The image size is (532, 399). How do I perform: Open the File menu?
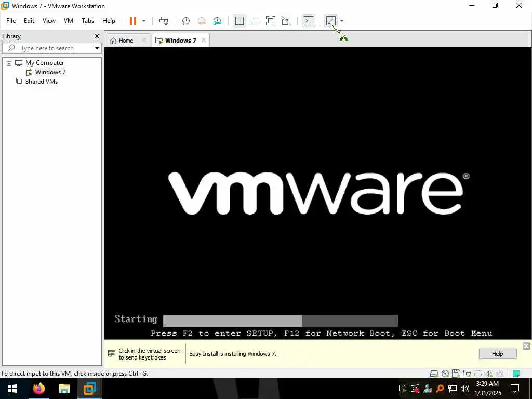(11, 21)
